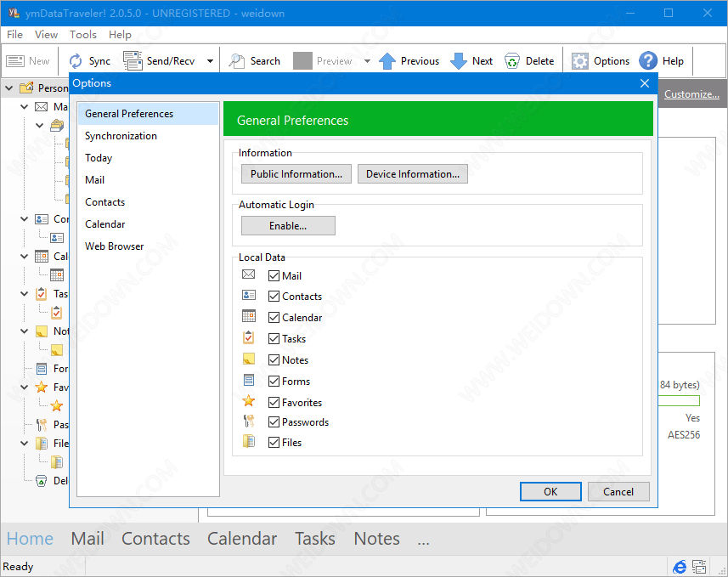Screen dimensions: 728x577
Task: Click the New toolbar icon
Action: tap(14, 61)
